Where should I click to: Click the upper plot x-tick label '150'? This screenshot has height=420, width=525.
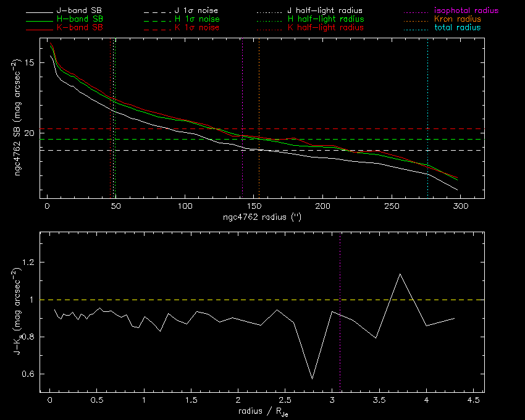(x=254, y=206)
